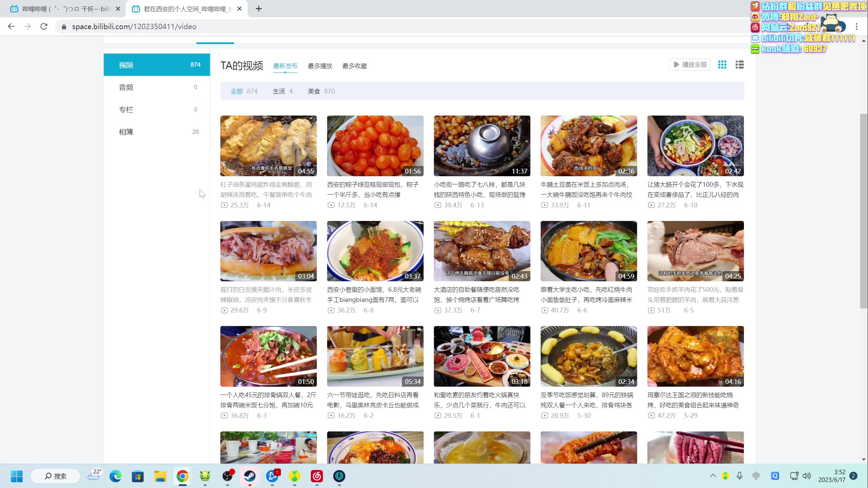Expand hidden system tray icons chevron

tap(713, 476)
